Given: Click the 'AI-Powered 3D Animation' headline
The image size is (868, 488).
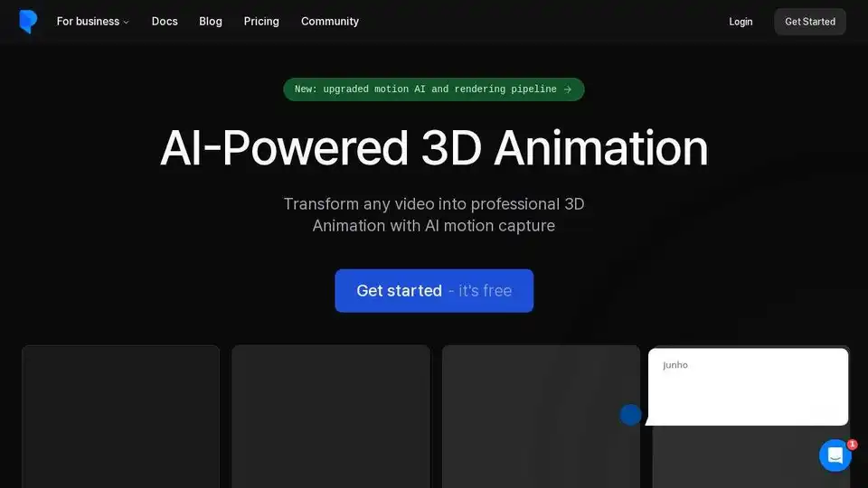Looking at the screenshot, I should point(434,148).
